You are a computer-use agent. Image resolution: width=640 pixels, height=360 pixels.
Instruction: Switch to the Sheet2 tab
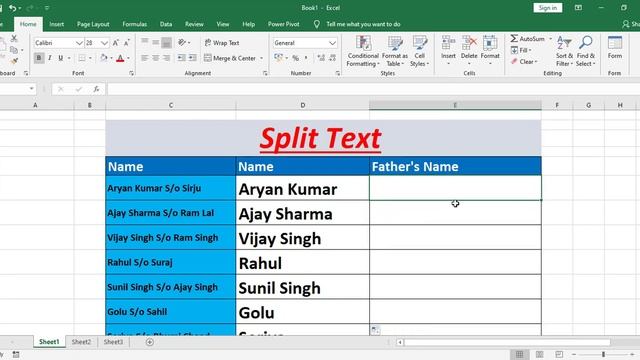pos(81,342)
